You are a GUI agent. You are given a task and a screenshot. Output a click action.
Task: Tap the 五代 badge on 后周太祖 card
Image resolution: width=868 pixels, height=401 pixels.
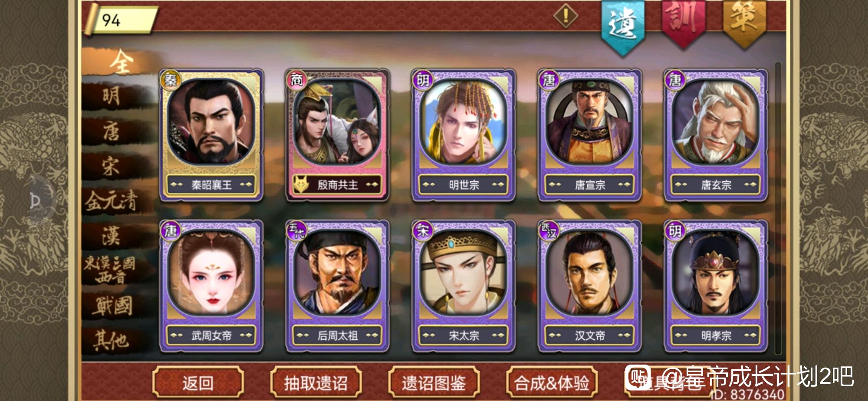point(297,230)
